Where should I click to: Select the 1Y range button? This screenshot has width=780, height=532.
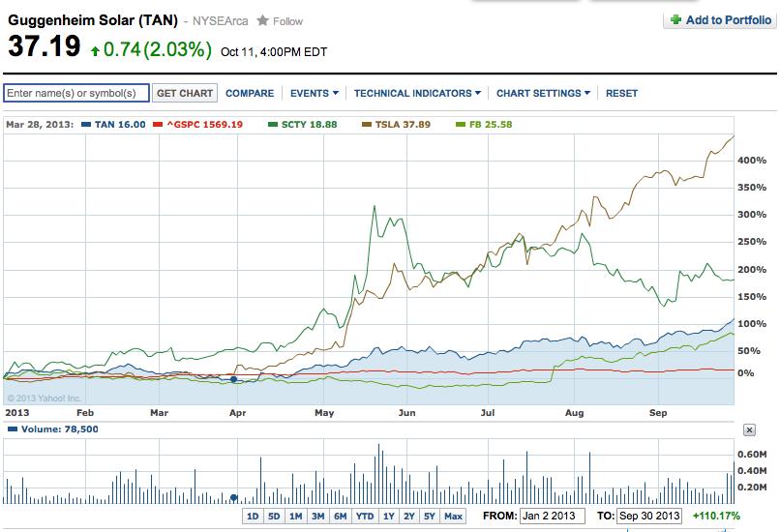click(x=388, y=517)
